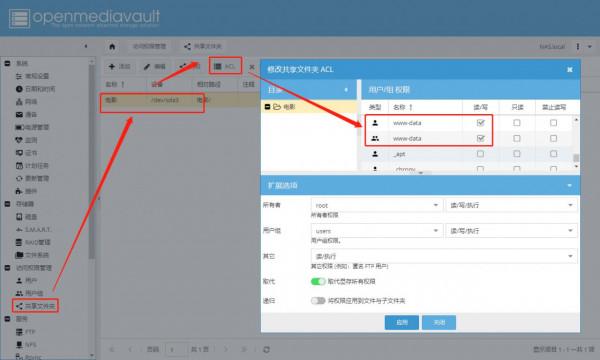
Task: Open Date & Time item with clock icon
Action: click(35, 89)
